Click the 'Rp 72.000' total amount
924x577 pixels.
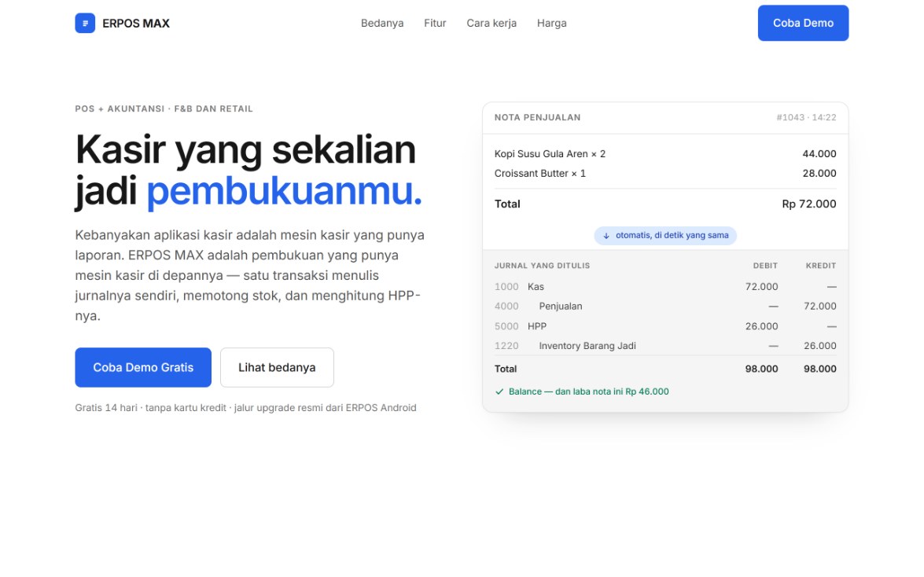[x=809, y=204]
